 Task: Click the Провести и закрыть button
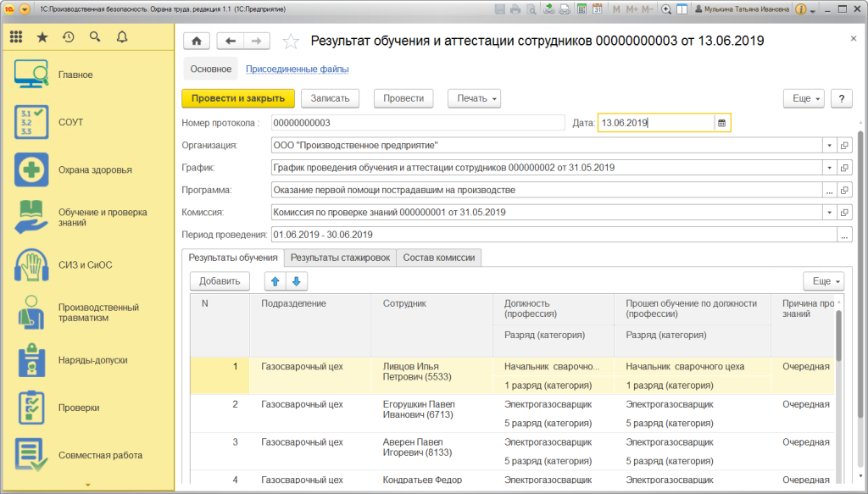[x=238, y=98]
